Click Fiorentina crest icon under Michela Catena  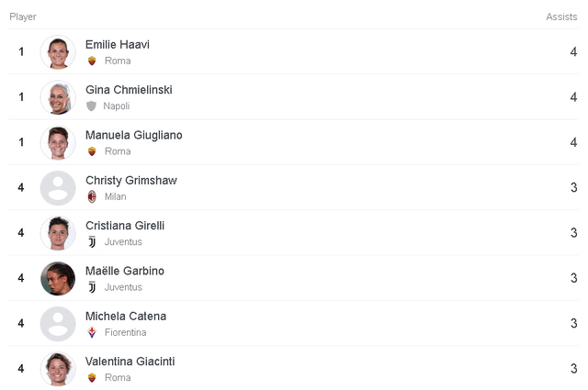coord(91,332)
